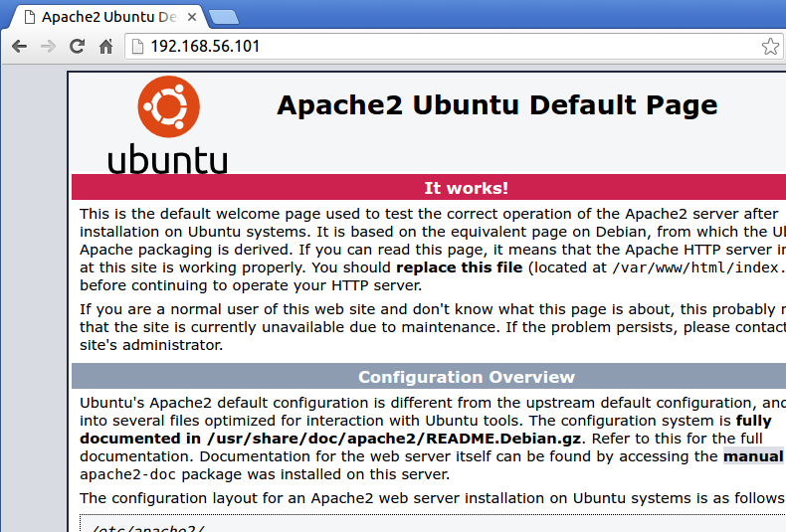This screenshot has width=786, height=532.
Task: Click the tab's page favicon
Action: tap(30, 17)
